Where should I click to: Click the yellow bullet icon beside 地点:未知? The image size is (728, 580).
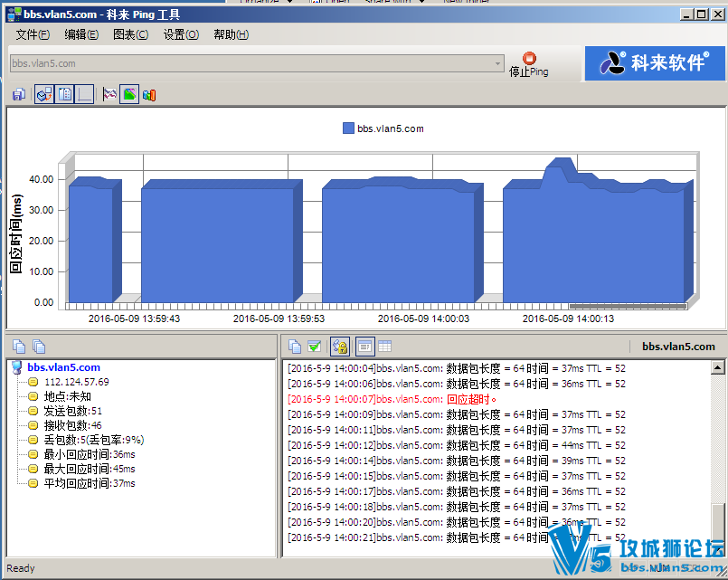(x=33, y=396)
